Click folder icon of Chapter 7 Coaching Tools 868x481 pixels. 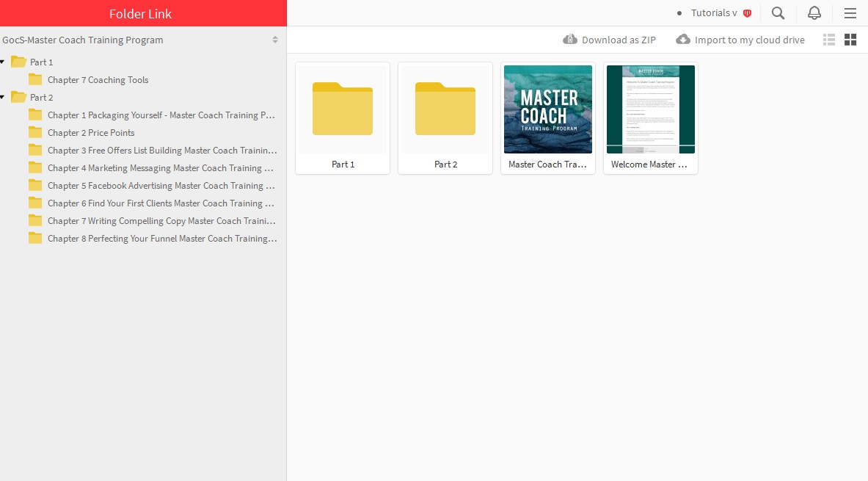(x=35, y=79)
